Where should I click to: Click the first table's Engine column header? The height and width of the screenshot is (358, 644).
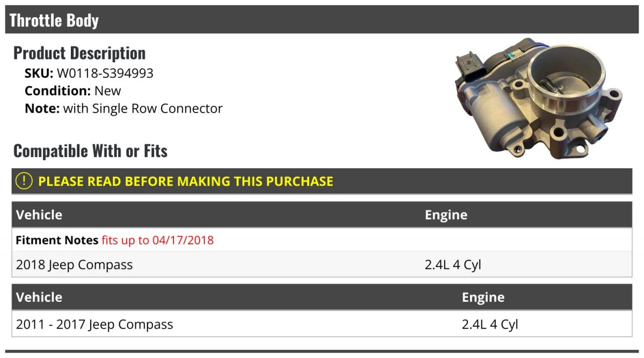pyautogui.click(x=446, y=215)
